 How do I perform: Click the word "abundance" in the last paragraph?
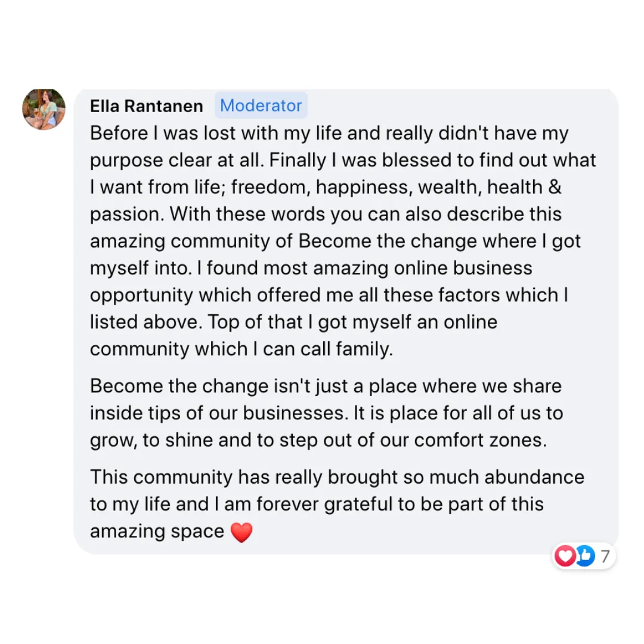coord(534,477)
